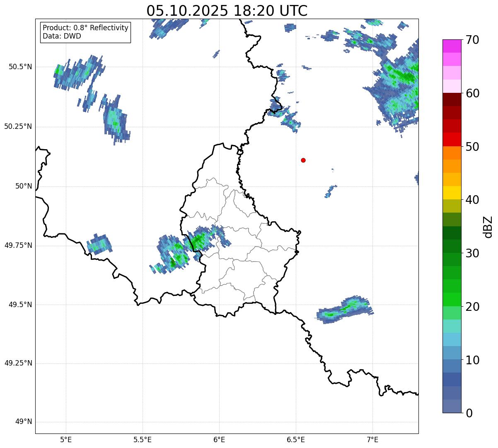The width and height of the screenshot is (498, 448).
Task: Click the Product: 0.8° Reflectivity label
Action: 86,28
